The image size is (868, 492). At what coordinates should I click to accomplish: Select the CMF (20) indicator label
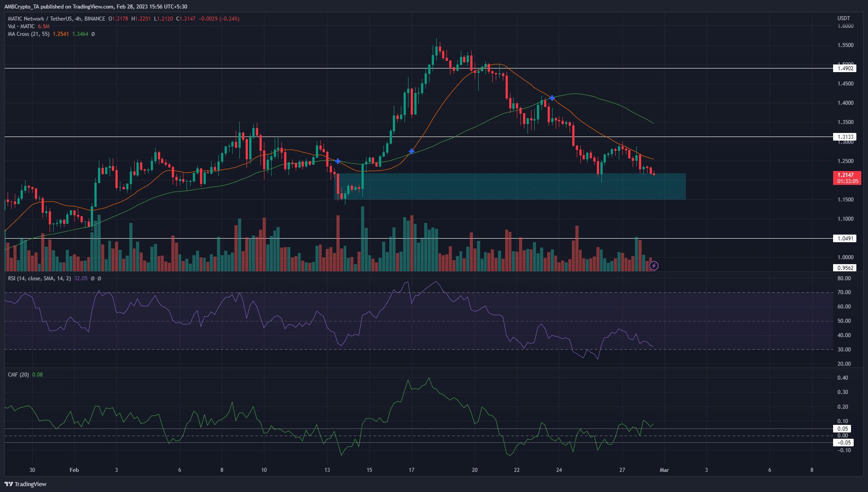tap(18, 375)
